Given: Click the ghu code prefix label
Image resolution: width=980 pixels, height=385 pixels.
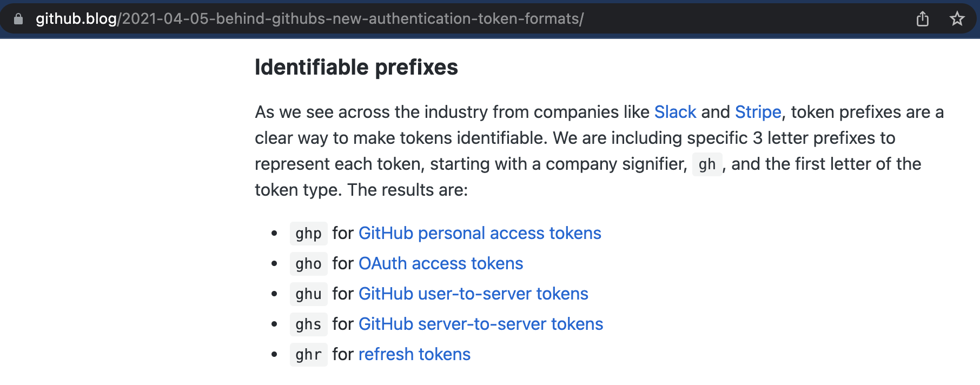Looking at the screenshot, I should click(309, 294).
